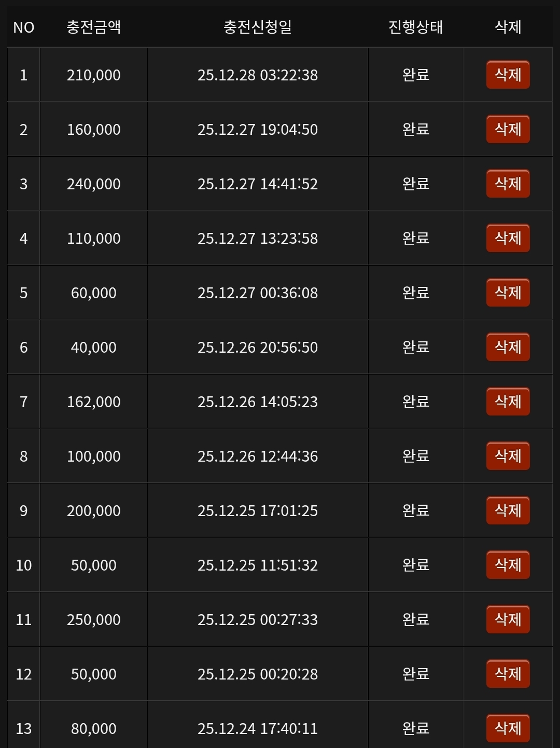
Task: Delete the 60,000 charge in row 5
Action: [508, 293]
